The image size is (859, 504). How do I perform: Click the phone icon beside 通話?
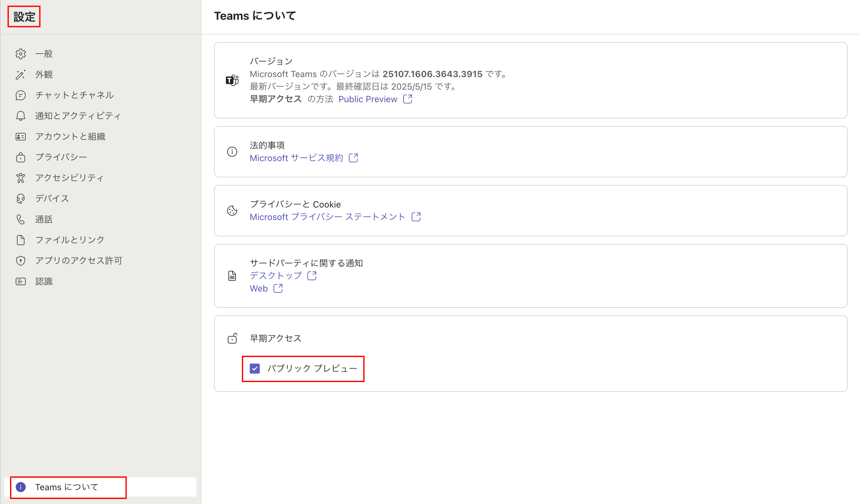[x=20, y=219]
